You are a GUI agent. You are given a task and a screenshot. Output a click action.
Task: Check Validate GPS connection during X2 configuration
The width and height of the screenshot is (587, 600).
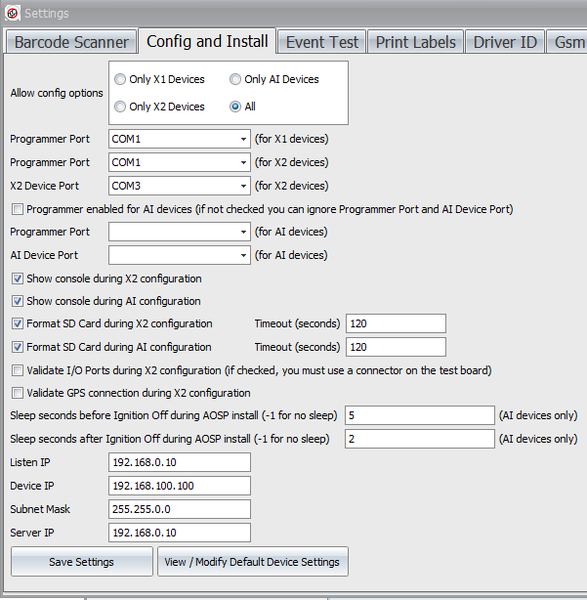click(17, 393)
